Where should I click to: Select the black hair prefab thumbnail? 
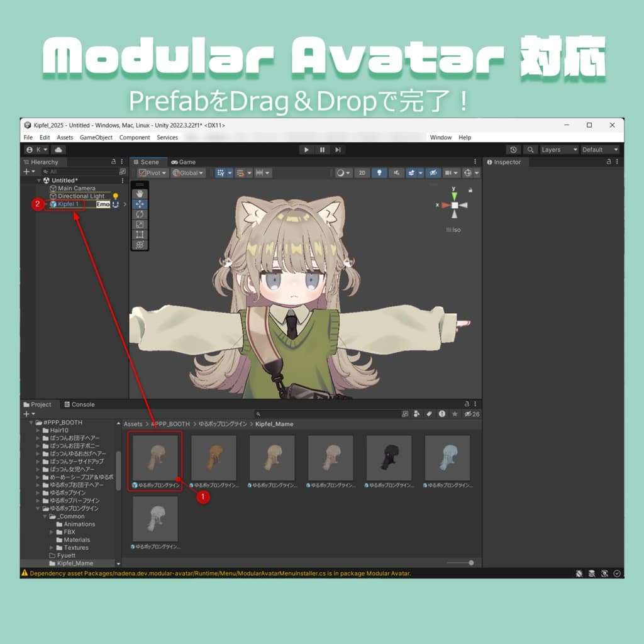[389, 458]
